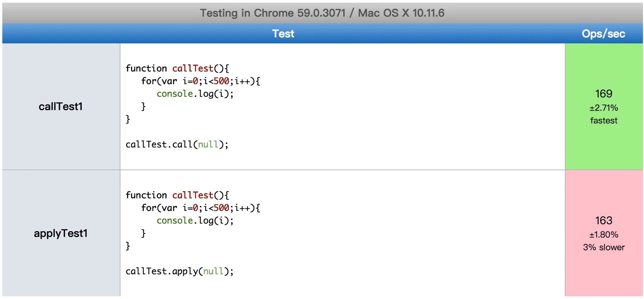Click "console.log(i);" in the callTest1 code
This screenshot has width=644, height=299.
[195, 94]
